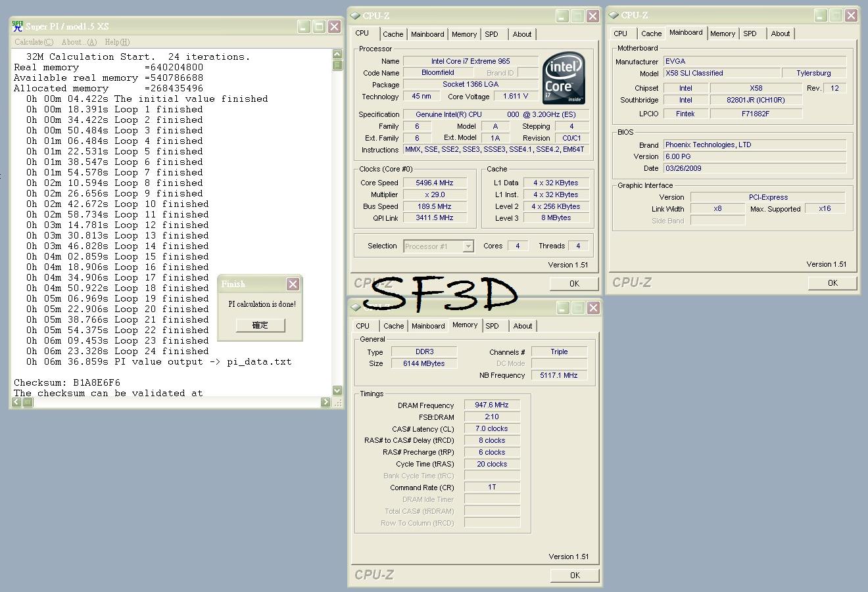
Task: Open Cache tab in Memory window
Action: [x=394, y=326]
